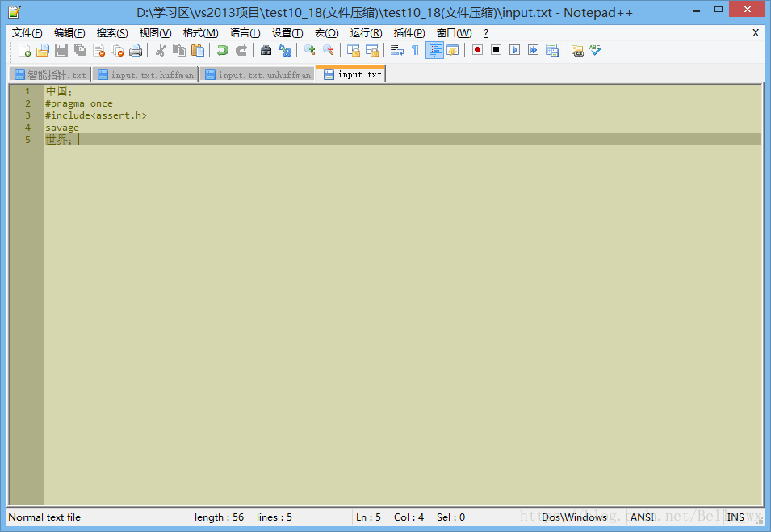Open the 宏(O) menu
Image resolution: width=771 pixels, height=532 pixels.
(x=326, y=33)
